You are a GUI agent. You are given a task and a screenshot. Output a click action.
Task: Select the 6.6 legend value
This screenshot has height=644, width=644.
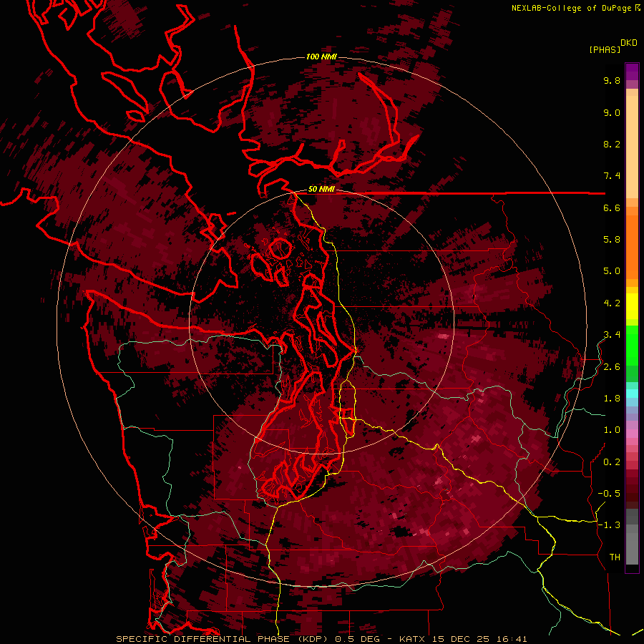tap(612, 208)
